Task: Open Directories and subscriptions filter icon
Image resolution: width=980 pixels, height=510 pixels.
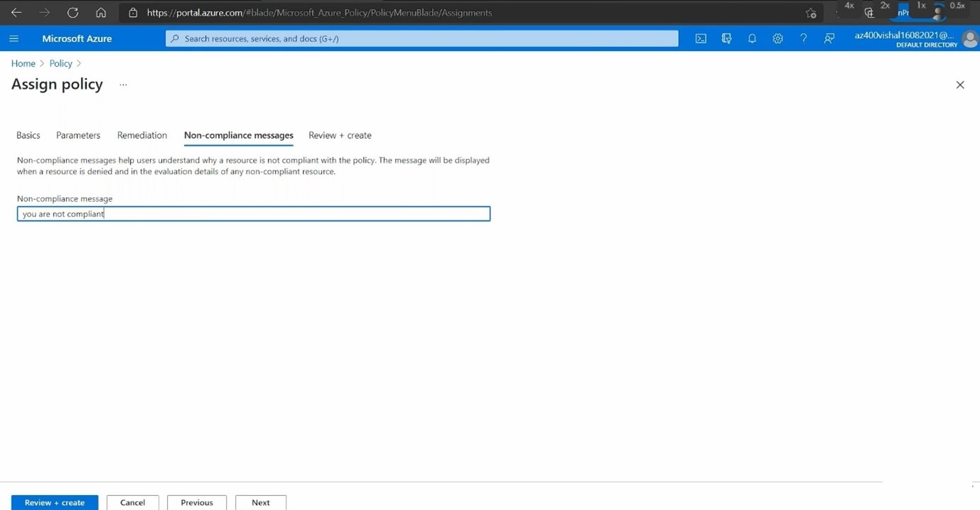Action: click(726, 39)
